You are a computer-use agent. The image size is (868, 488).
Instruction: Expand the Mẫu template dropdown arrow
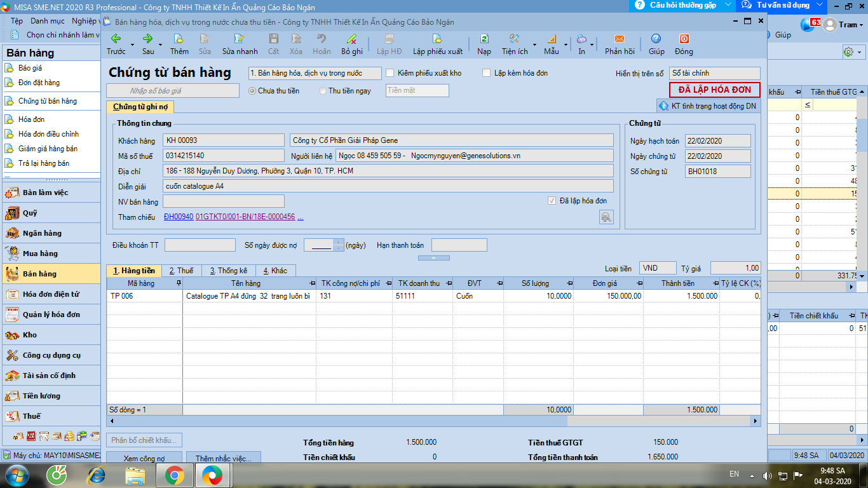(x=566, y=44)
